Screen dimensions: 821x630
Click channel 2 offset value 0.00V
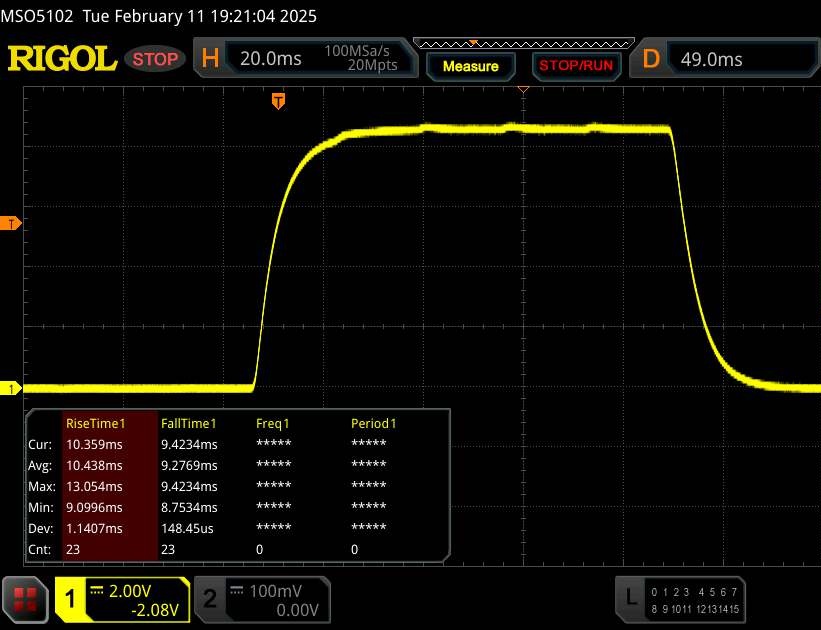pyautogui.click(x=297, y=610)
